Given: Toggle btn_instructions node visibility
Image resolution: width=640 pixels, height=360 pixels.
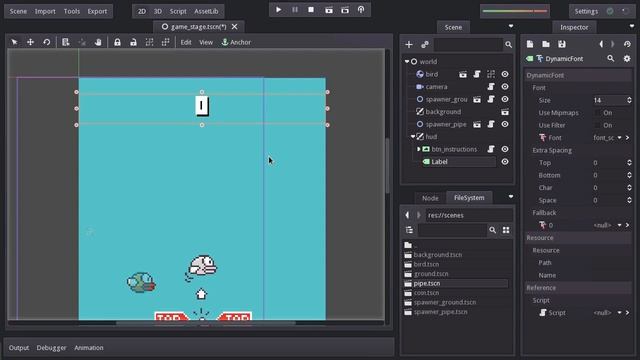Looking at the screenshot, I should point(505,149).
